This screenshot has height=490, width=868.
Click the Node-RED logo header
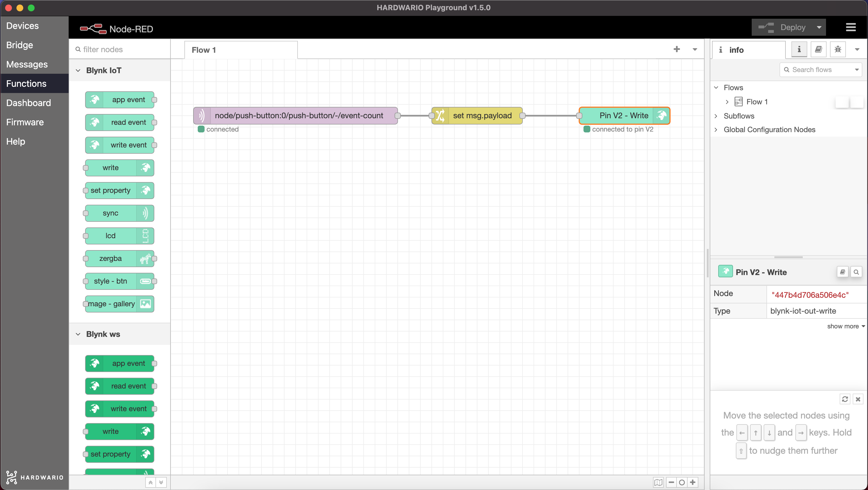[x=117, y=29]
